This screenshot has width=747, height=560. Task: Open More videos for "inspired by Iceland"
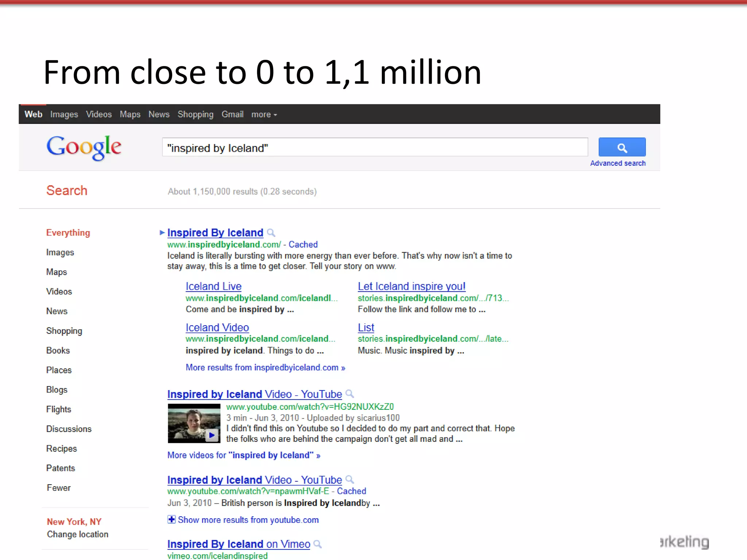click(x=244, y=455)
